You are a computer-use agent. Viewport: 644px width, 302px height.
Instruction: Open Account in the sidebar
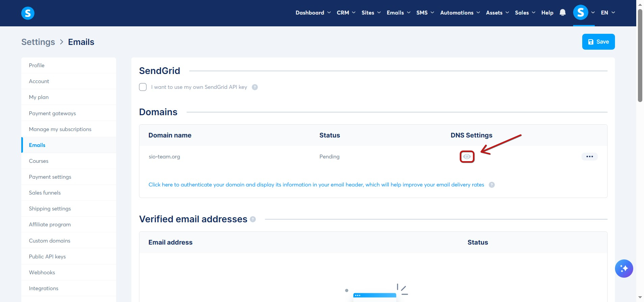point(69,81)
